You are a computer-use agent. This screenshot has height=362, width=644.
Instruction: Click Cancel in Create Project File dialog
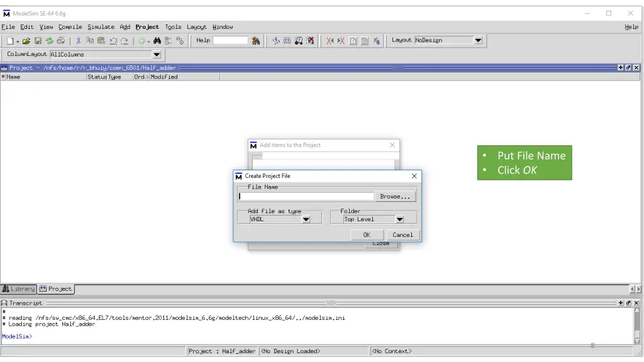402,235
